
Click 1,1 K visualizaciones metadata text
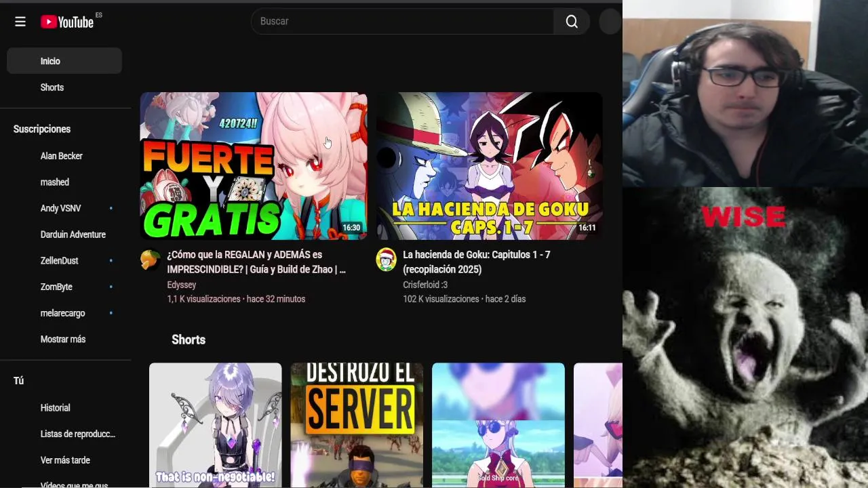[203, 299]
